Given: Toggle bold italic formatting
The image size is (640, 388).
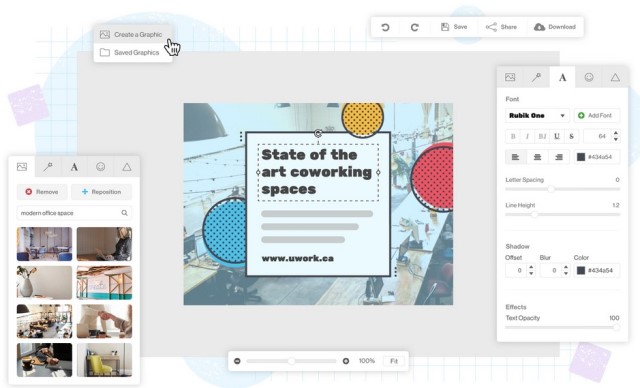Looking at the screenshot, I should click(542, 136).
